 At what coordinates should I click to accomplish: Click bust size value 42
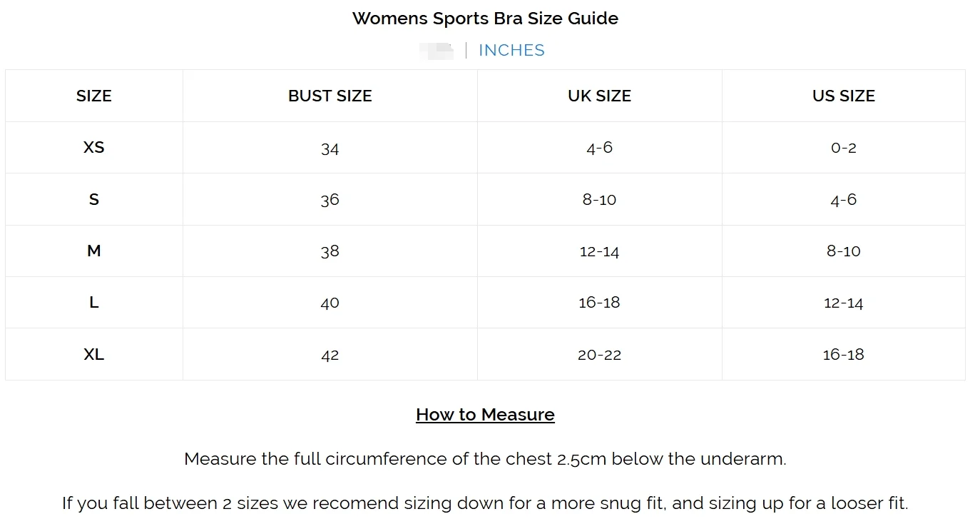pos(330,355)
